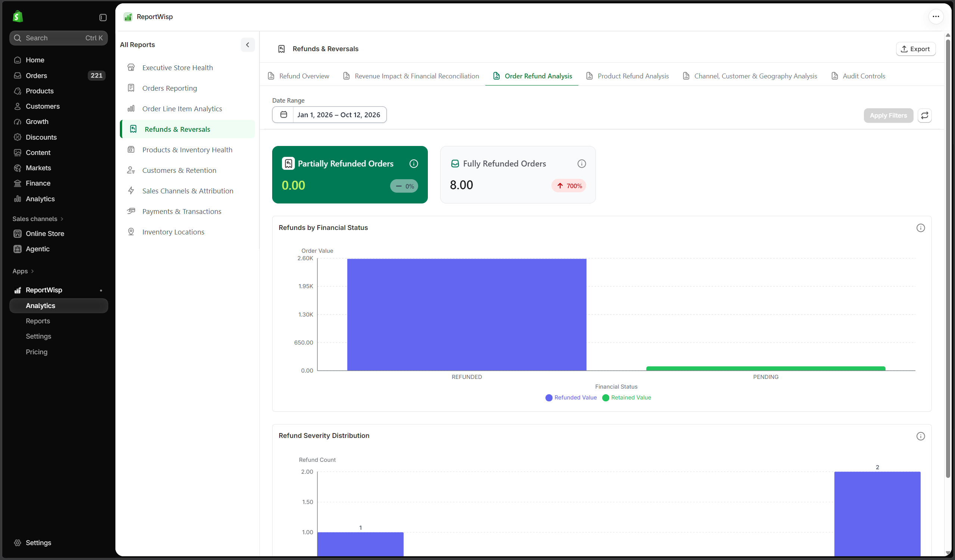Open Order Line Item Analytics report
The height and width of the screenshot is (560, 955).
(187, 109)
